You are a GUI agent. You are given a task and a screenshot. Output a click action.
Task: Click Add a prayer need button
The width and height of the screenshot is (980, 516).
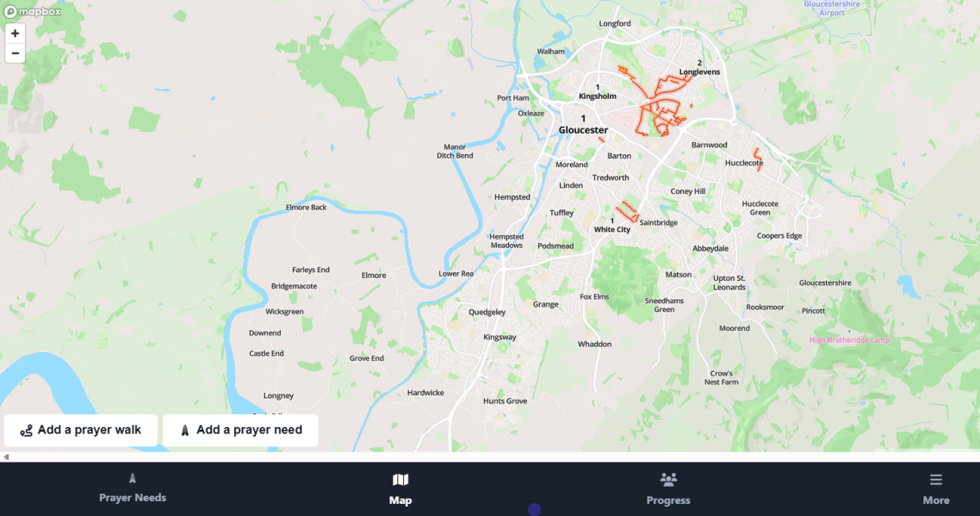pos(240,431)
